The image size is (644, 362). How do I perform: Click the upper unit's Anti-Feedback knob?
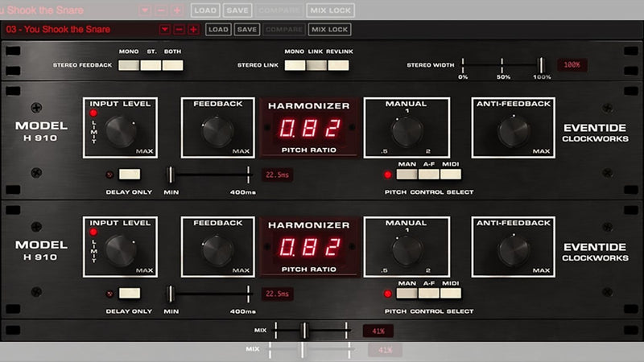[x=513, y=131]
